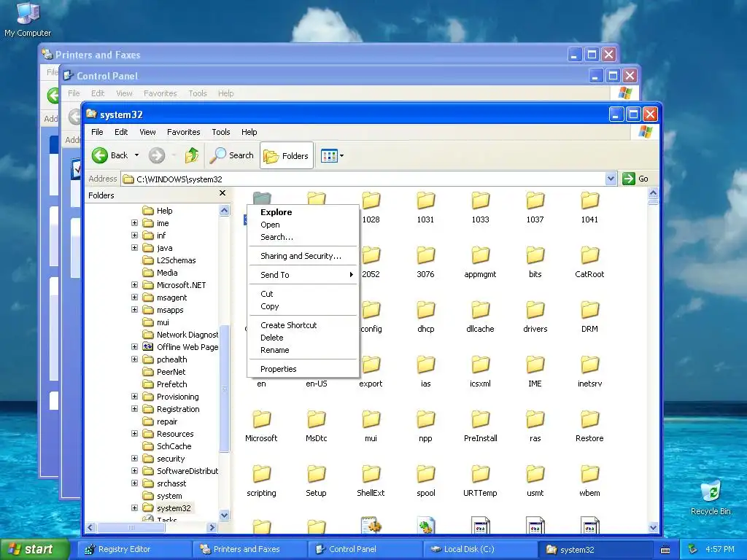
Task: Choose Rename from the context menu
Action: point(303,350)
